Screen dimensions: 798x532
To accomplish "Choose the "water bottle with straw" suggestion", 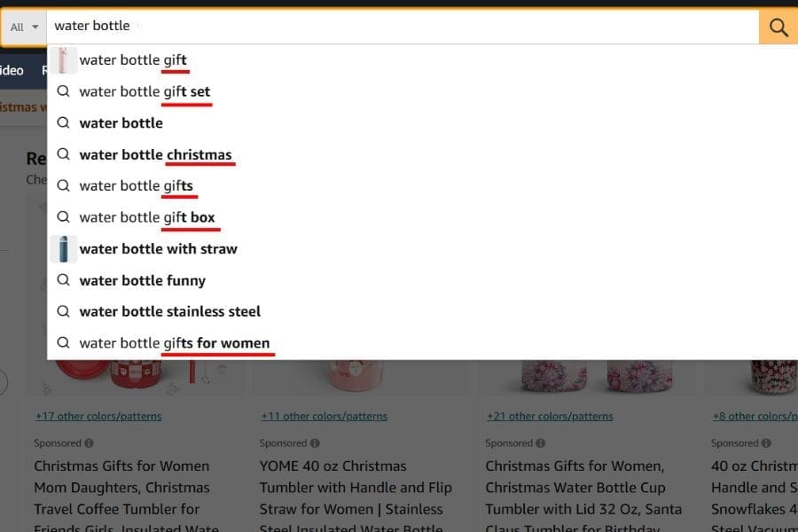I will (158, 249).
